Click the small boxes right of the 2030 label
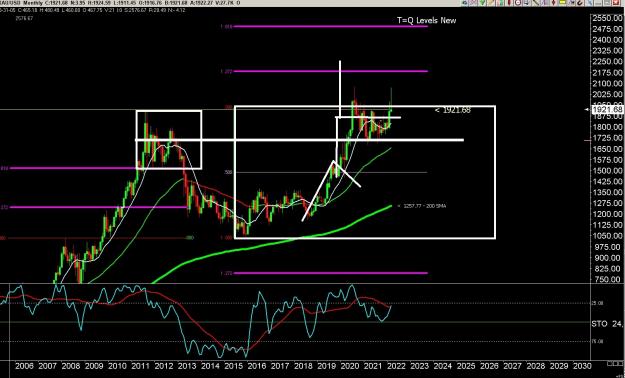This screenshot has width=625, height=378. tap(614, 364)
